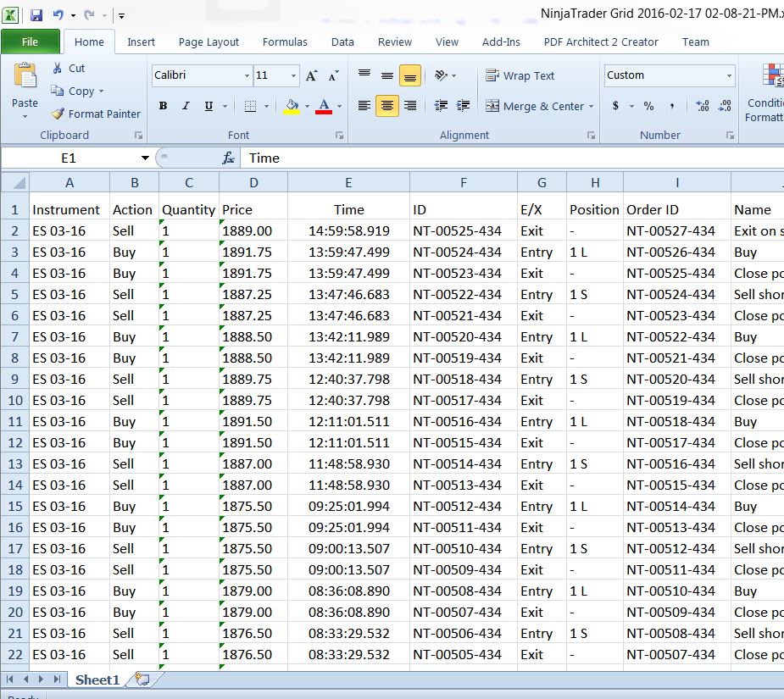Open the Paste options arrow
The width and height of the screenshot is (784, 699).
[25, 117]
